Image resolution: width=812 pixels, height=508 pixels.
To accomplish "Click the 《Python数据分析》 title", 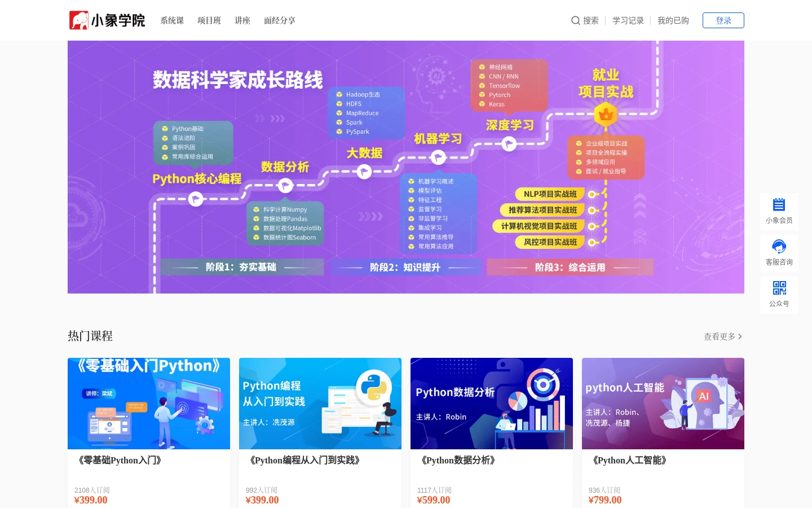I will (x=458, y=461).
